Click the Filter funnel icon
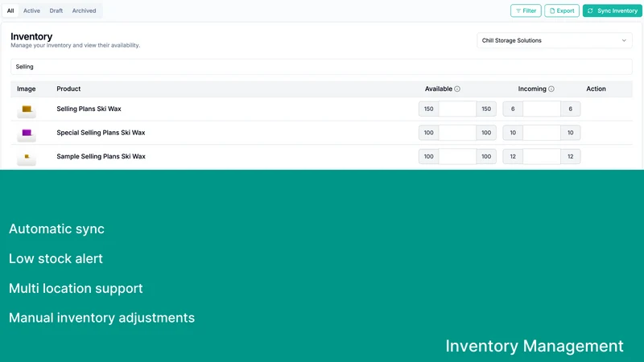Image resolution: width=644 pixels, height=362 pixels. (518, 10)
